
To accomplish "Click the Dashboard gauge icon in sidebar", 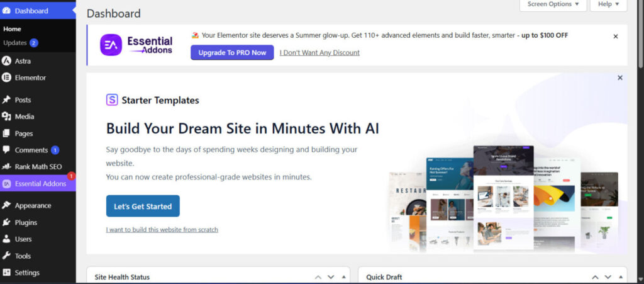I will [x=6, y=11].
